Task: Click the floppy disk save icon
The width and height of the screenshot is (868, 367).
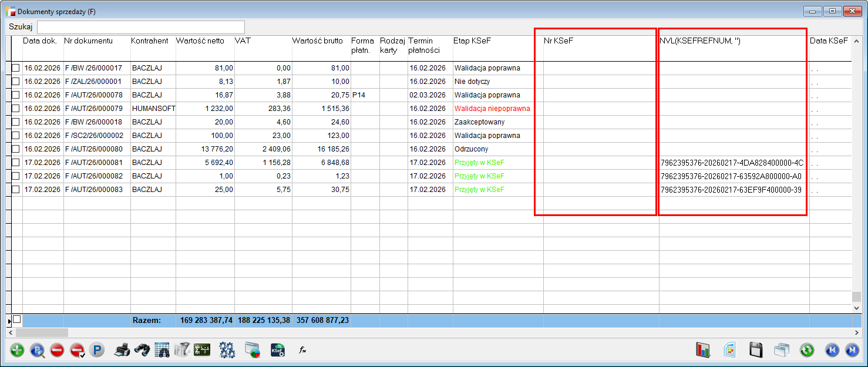Action: coord(755,351)
